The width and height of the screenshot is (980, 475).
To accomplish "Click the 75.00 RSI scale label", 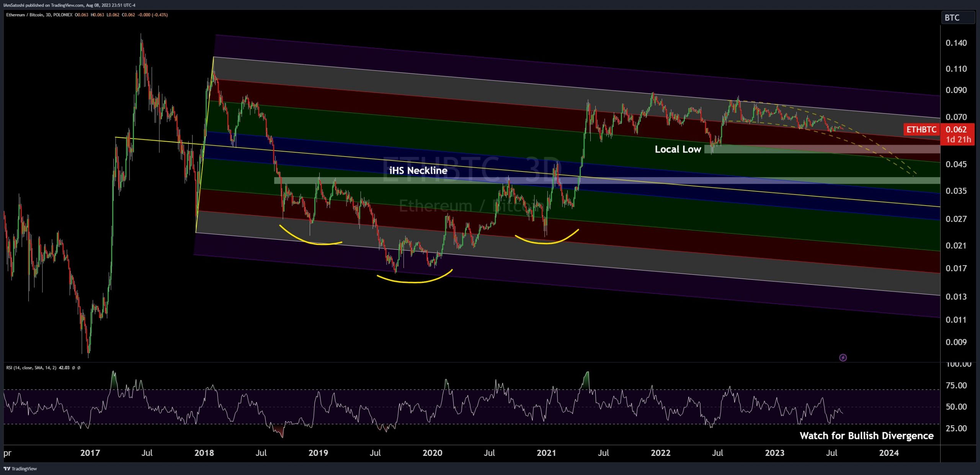I will pos(956,385).
